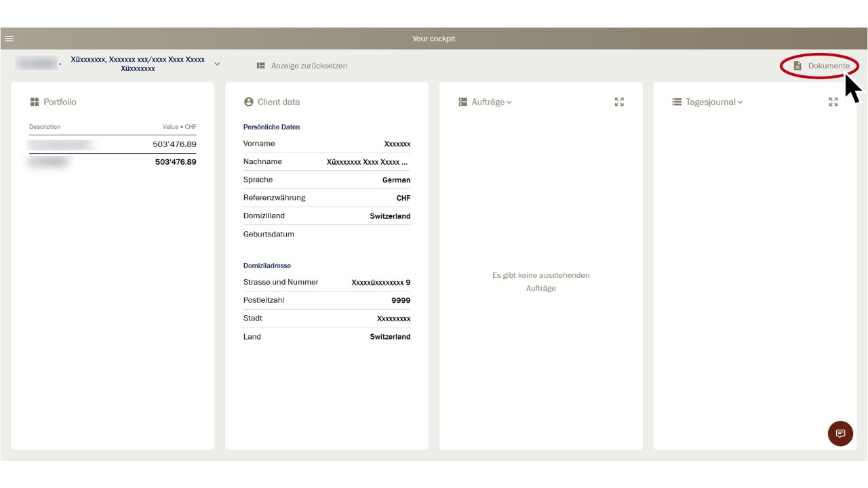The image size is (868, 488).
Task: Click the Value CHF column header
Action: coord(179,127)
